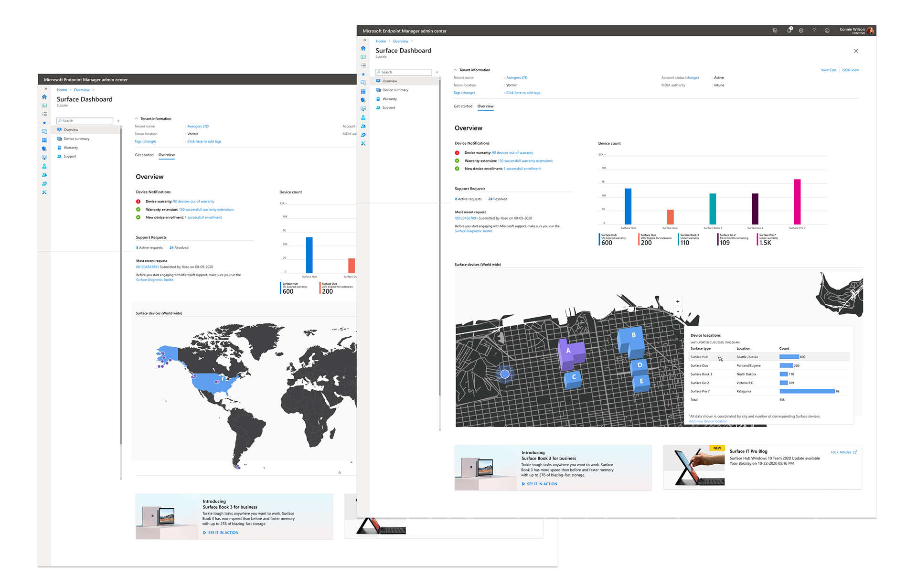Click Home icon in front window sidebar

coord(363,48)
